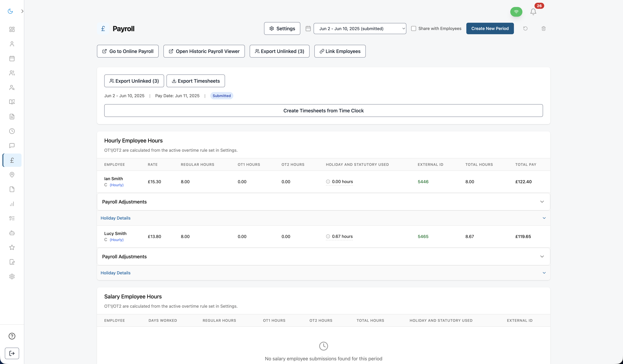The height and width of the screenshot is (364, 623).
Task: Open help question mark icon
Action: [x=12, y=336]
